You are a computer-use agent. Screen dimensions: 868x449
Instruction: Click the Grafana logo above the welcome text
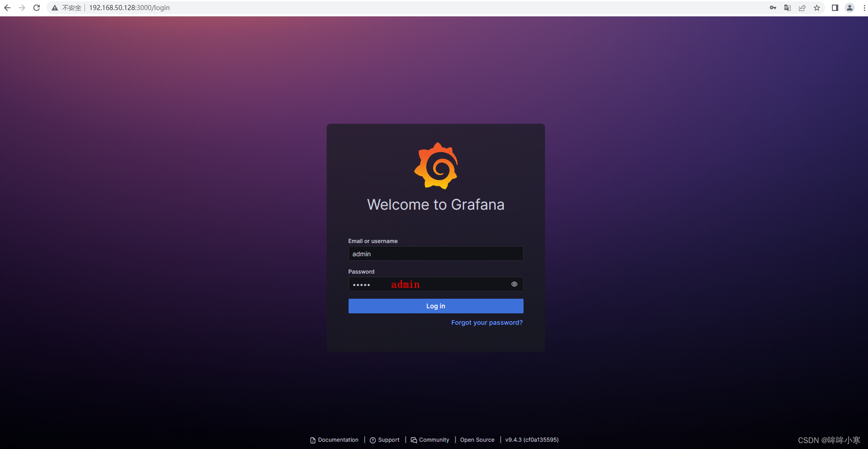pos(436,165)
